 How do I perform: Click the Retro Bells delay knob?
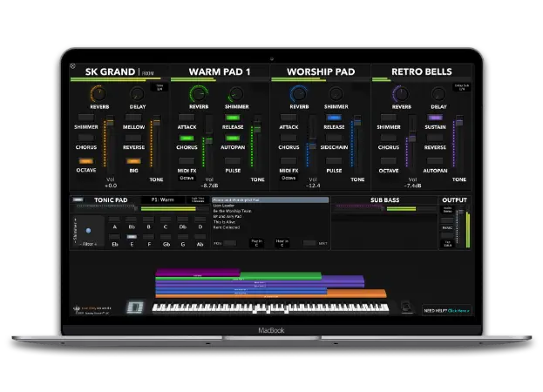(438, 93)
